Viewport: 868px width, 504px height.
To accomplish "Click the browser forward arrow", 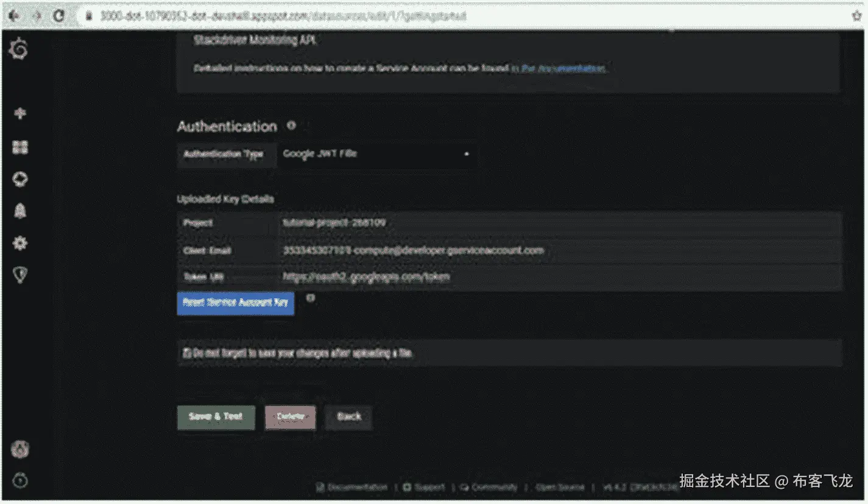I will point(37,16).
